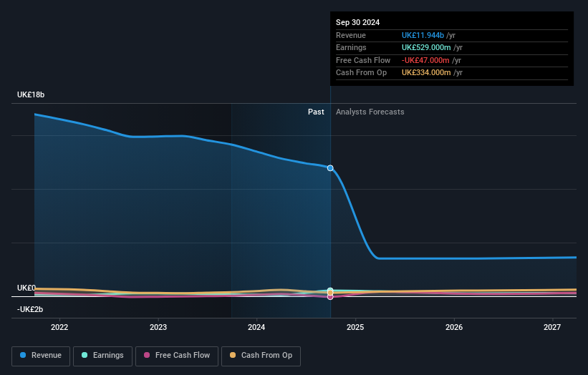Click the 2027 x-axis label
The width and height of the screenshot is (588, 375).
(552, 328)
